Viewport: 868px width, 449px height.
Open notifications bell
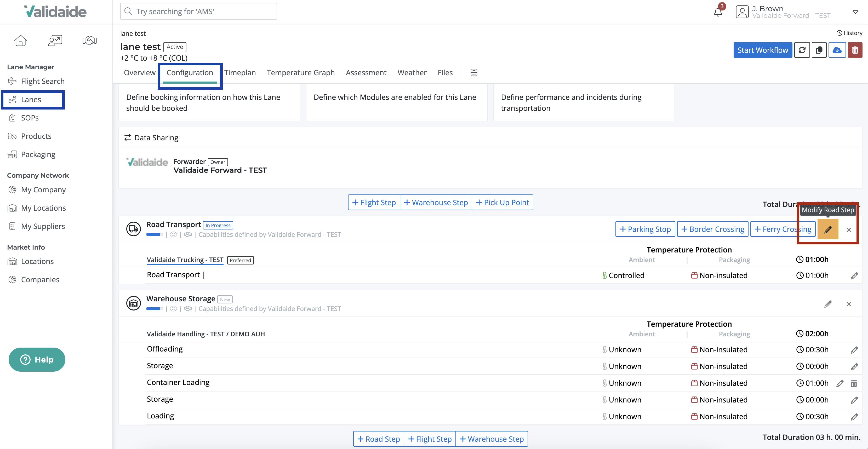click(x=718, y=11)
